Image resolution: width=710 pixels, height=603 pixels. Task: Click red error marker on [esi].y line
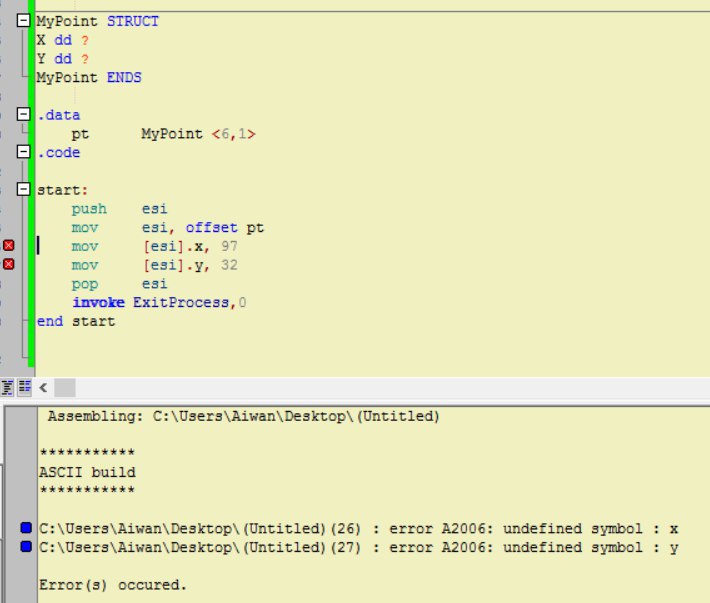coord(9,264)
